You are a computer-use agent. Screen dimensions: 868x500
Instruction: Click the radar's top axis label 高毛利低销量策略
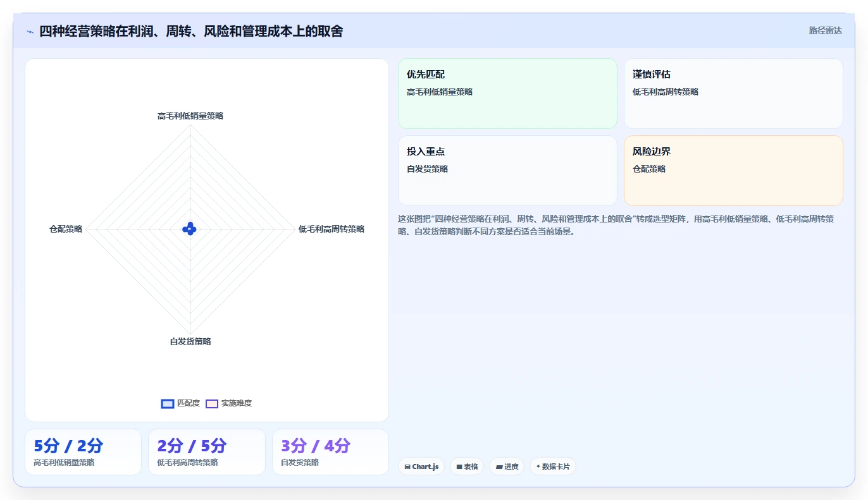point(190,116)
